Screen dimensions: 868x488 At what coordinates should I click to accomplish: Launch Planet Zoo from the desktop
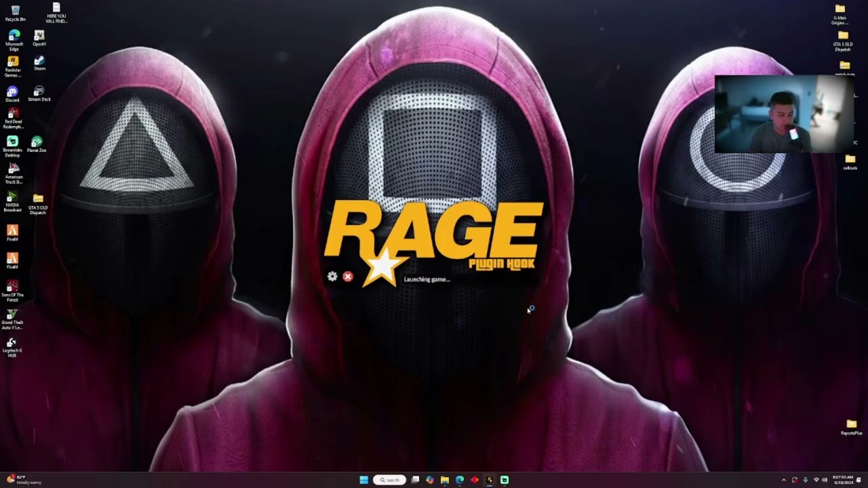[x=37, y=144]
